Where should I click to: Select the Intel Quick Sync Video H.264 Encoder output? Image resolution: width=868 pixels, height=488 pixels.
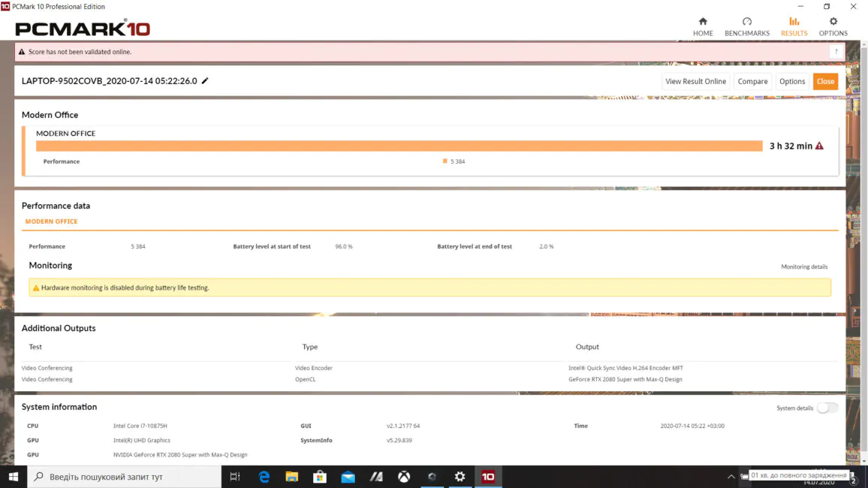coord(625,368)
